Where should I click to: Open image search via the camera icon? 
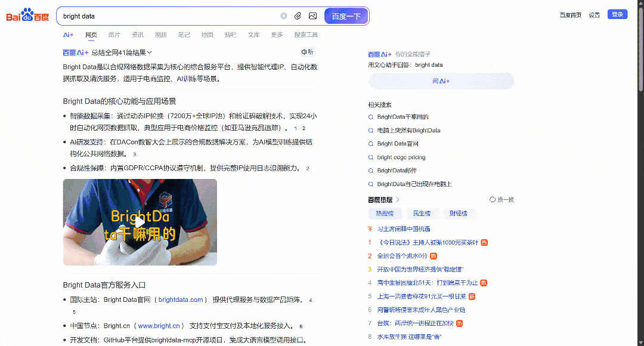(x=312, y=16)
